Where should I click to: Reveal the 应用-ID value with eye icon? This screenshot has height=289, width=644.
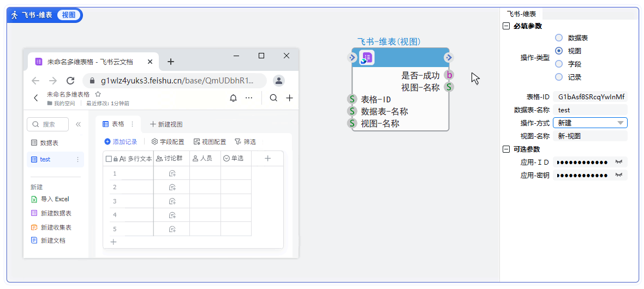618,162
